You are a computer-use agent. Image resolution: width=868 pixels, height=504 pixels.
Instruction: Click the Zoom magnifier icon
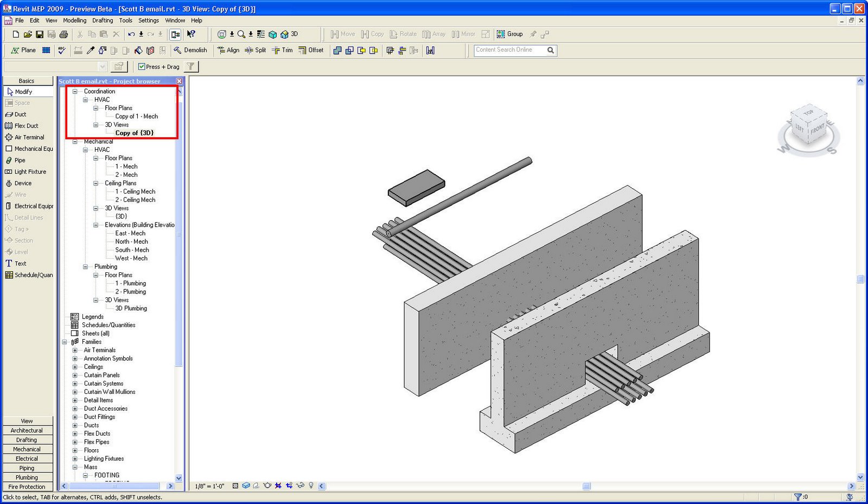click(241, 34)
